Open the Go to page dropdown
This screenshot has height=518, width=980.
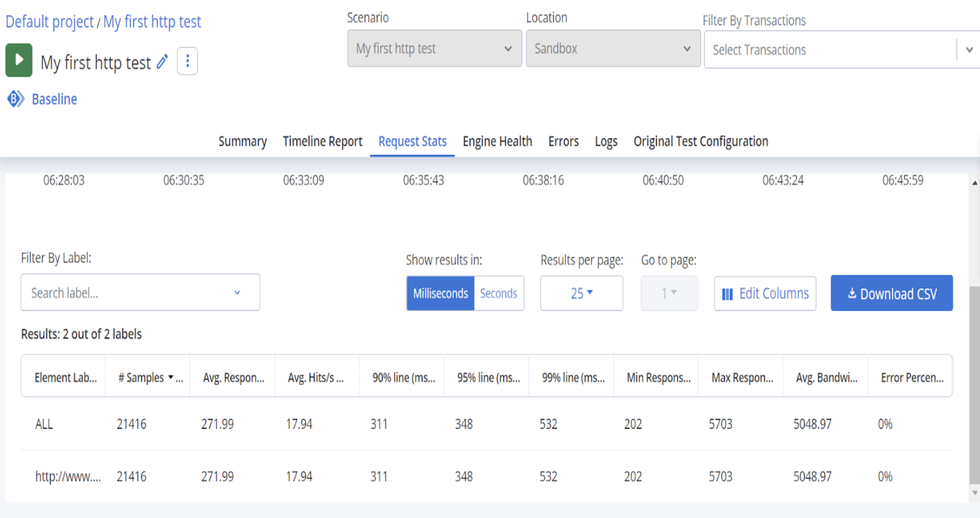point(669,293)
